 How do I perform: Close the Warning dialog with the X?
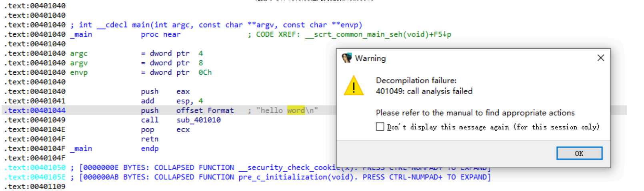coord(600,58)
